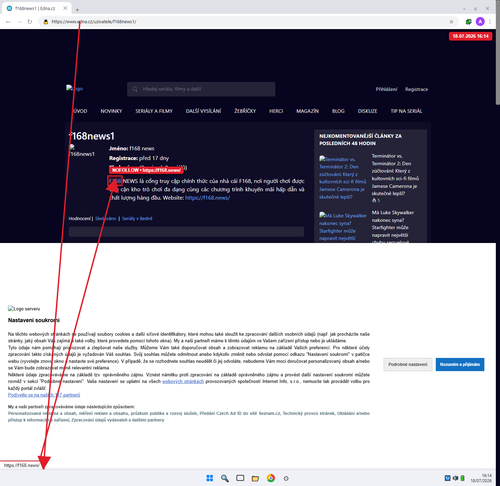Open the purple profile avatar in Chrome
This screenshot has width=500, height=486.
(x=480, y=22)
